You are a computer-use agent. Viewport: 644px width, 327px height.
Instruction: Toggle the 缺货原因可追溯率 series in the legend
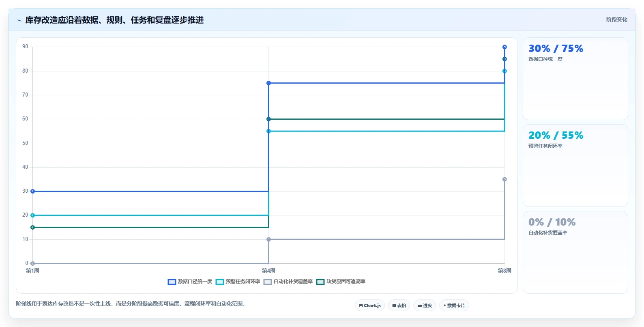click(x=341, y=282)
